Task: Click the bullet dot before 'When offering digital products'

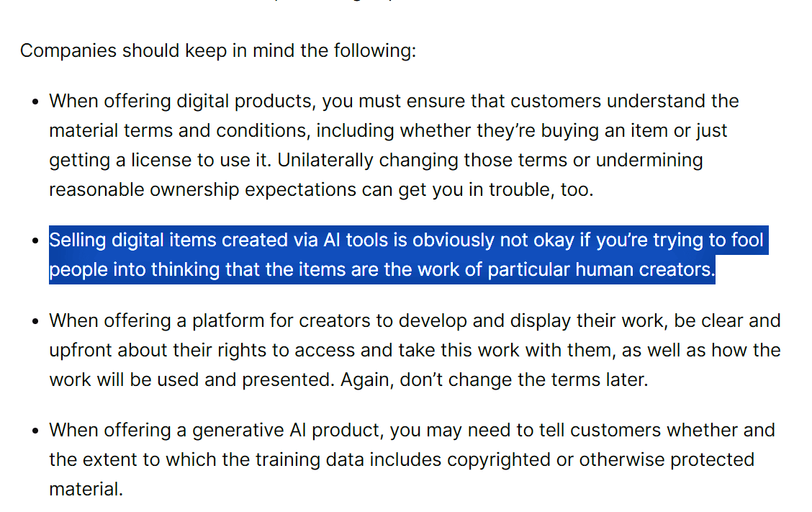Action: point(35,102)
